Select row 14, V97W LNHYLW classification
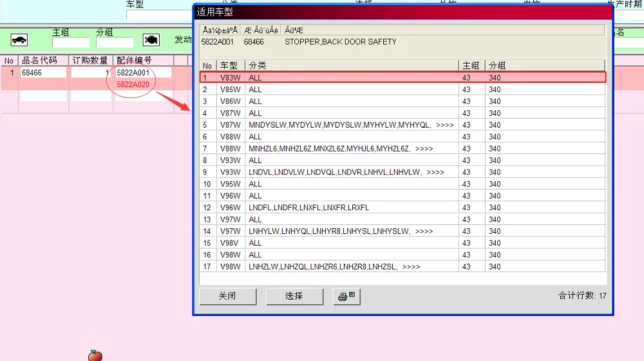This screenshot has height=361, width=644. (x=402, y=231)
